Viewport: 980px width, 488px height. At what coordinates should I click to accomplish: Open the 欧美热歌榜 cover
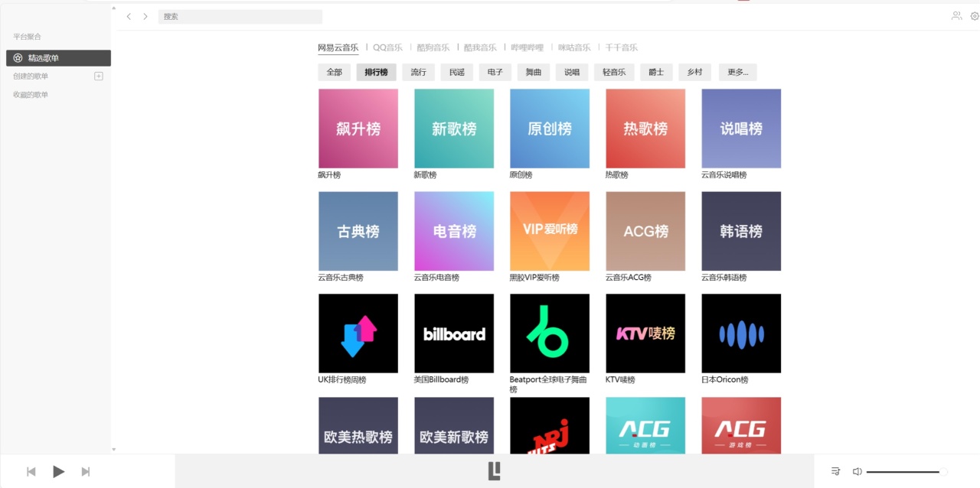(x=358, y=425)
